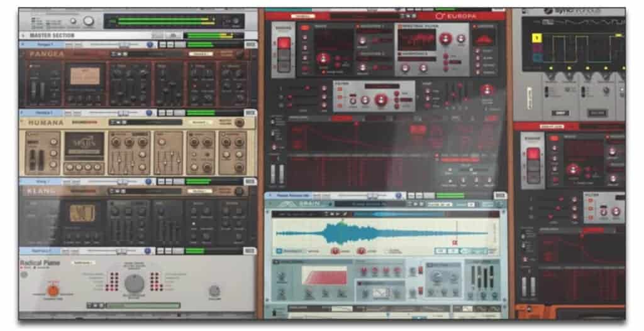Viewport: 644px width, 331px height.
Task: Select the blue curve 3 in Synchronous
Action: point(537,57)
